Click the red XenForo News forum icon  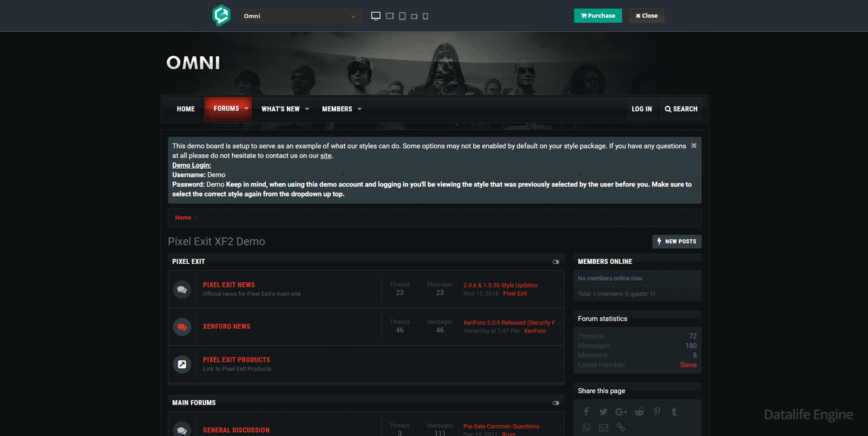pyautogui.click(x=182, y=327)
